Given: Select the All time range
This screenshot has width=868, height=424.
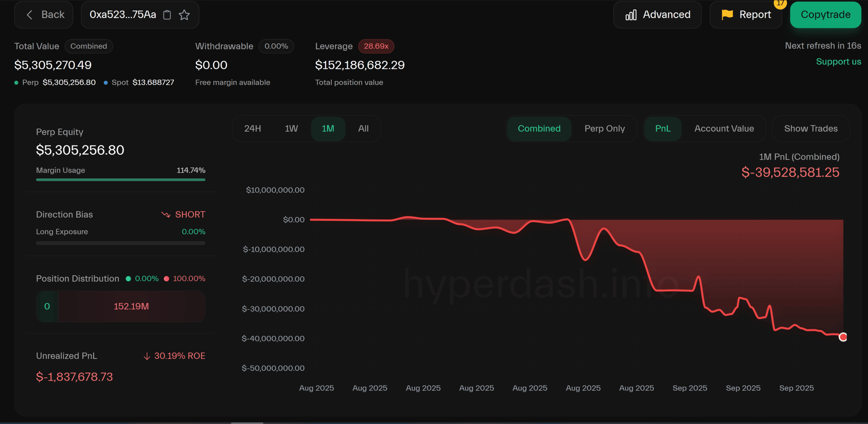Looking at the screenshot, I should [x=363, y=128].
